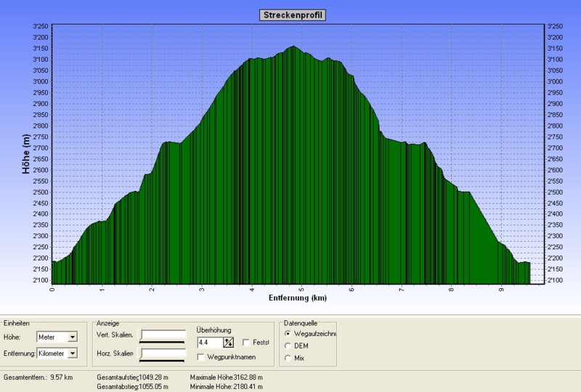
Task: Click the highest peak of the elevation profile
Action: tap(293, 47)
